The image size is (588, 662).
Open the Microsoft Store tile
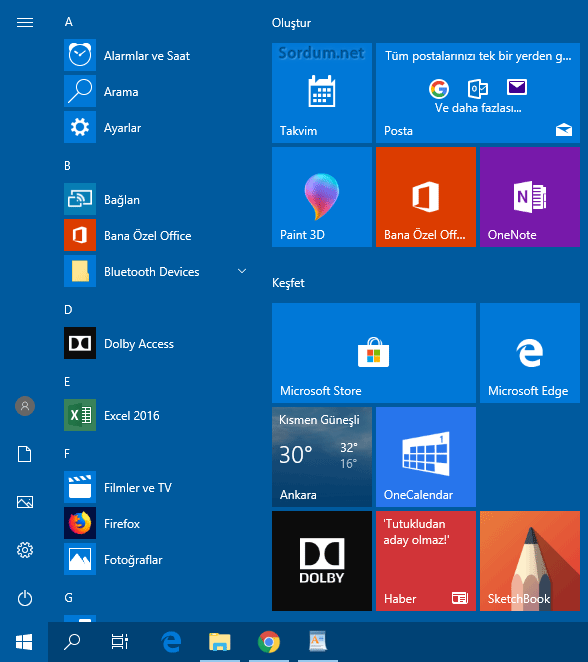[x=374, y=353]
